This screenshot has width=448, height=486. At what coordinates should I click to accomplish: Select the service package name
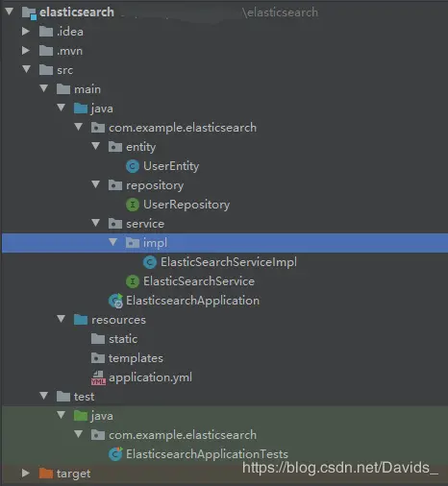click(x=145, y=224)
